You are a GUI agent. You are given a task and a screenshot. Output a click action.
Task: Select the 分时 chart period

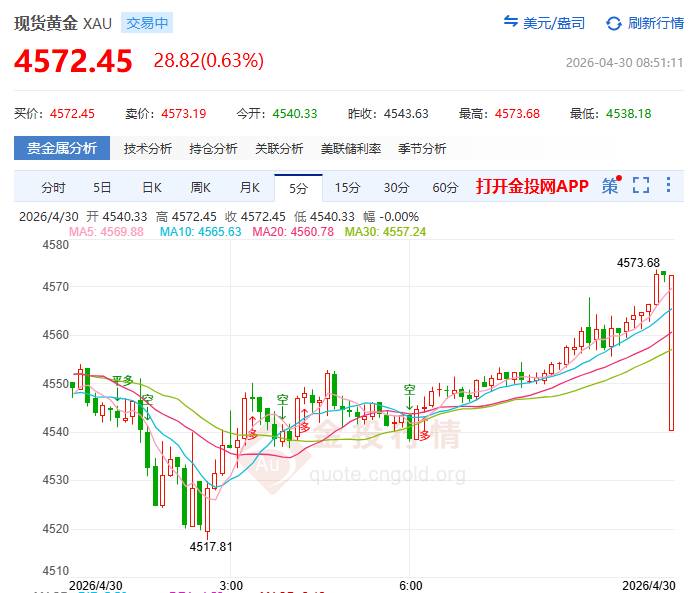click(53, 188)
